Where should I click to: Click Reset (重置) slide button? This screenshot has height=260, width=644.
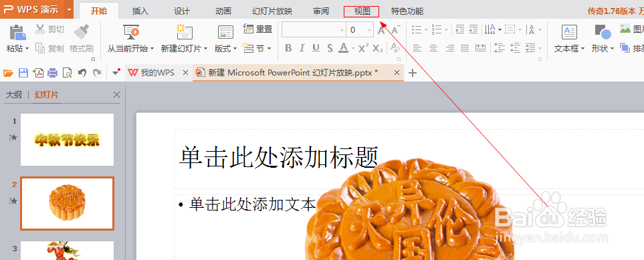pyautogui.click(x=258, y=29)
